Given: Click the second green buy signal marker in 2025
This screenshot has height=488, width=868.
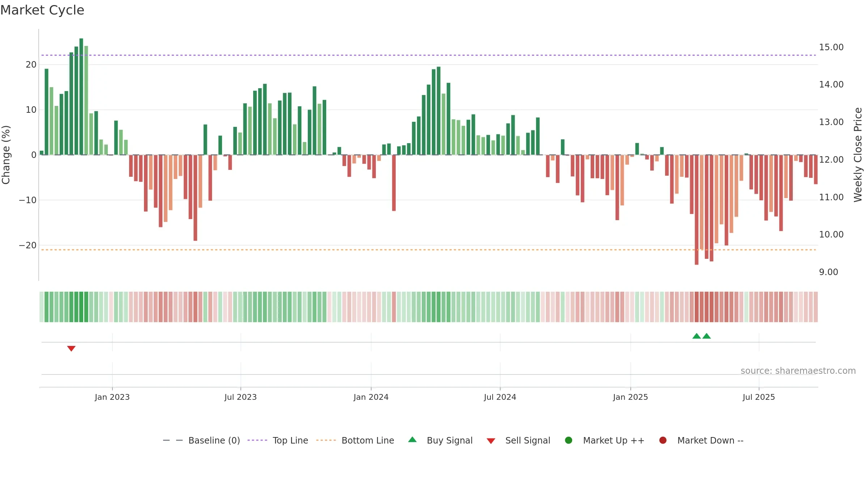Looking at the screenshot, I should 707,336.
